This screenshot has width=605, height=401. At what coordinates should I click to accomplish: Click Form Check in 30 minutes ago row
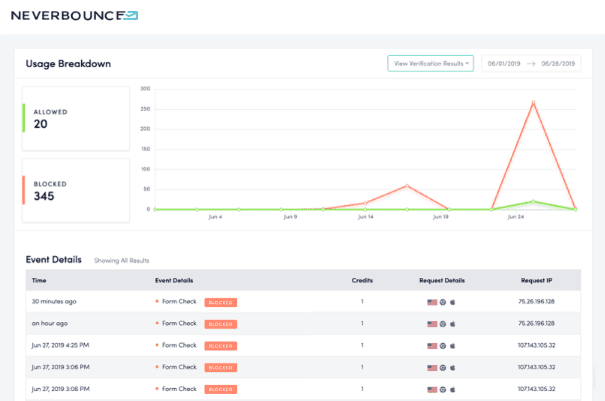pyautogui.click(x=179, y=301)
